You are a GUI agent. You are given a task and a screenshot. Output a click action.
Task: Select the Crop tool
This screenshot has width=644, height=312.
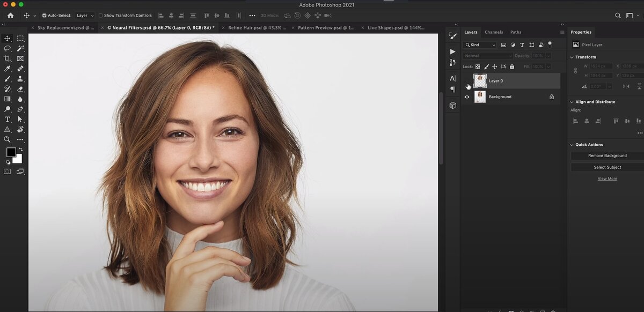click(8, 58)
